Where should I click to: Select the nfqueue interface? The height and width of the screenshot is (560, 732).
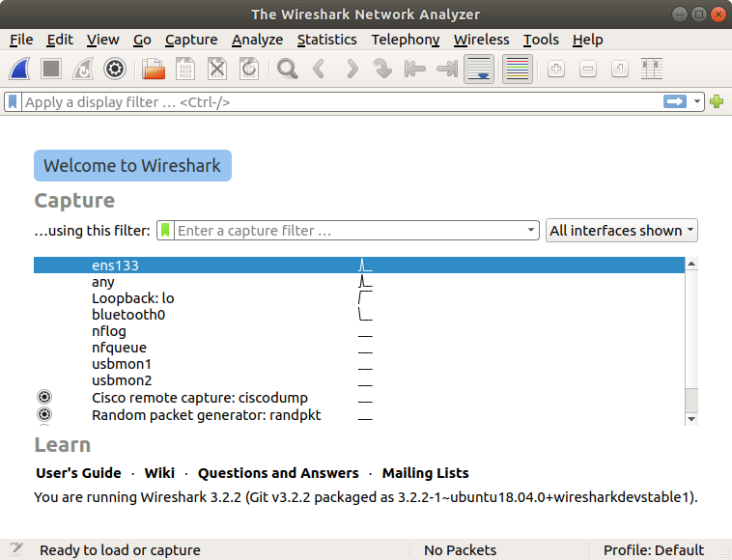pos(359,347)
